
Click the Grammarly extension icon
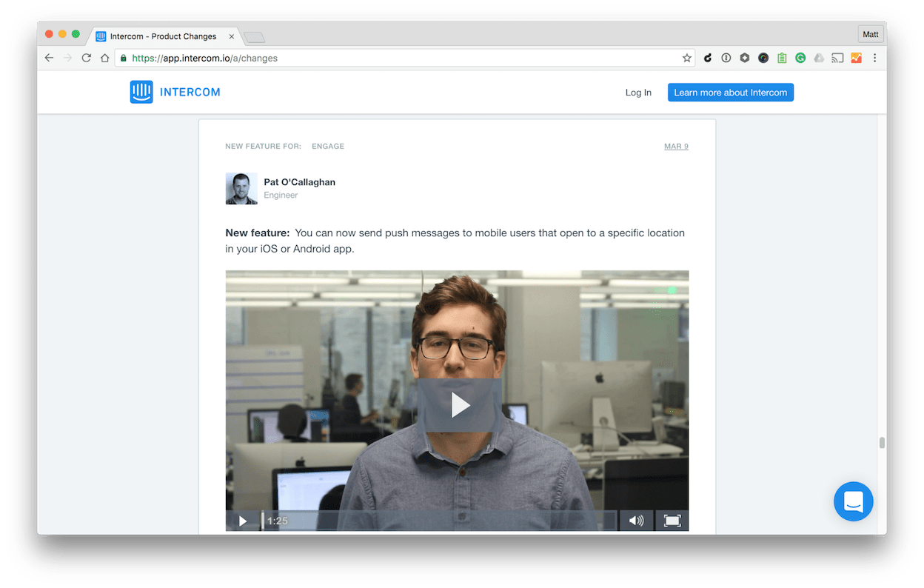coord(800,58)
